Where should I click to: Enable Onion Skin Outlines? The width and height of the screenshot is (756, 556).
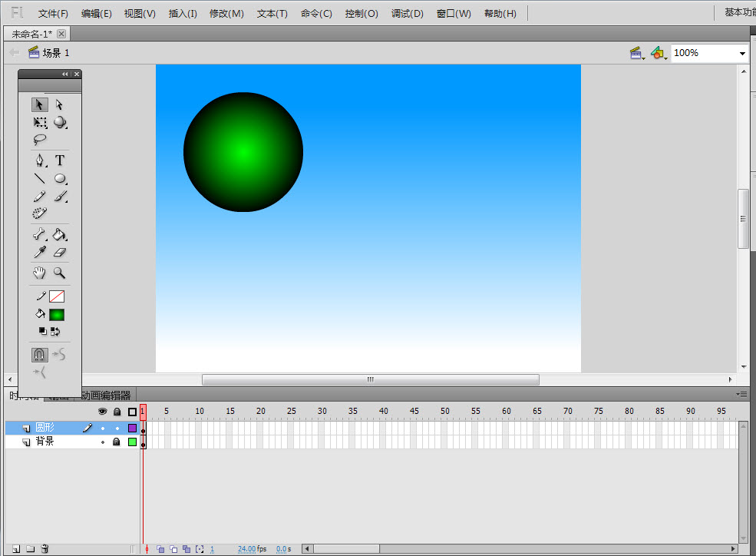point(173,549)
